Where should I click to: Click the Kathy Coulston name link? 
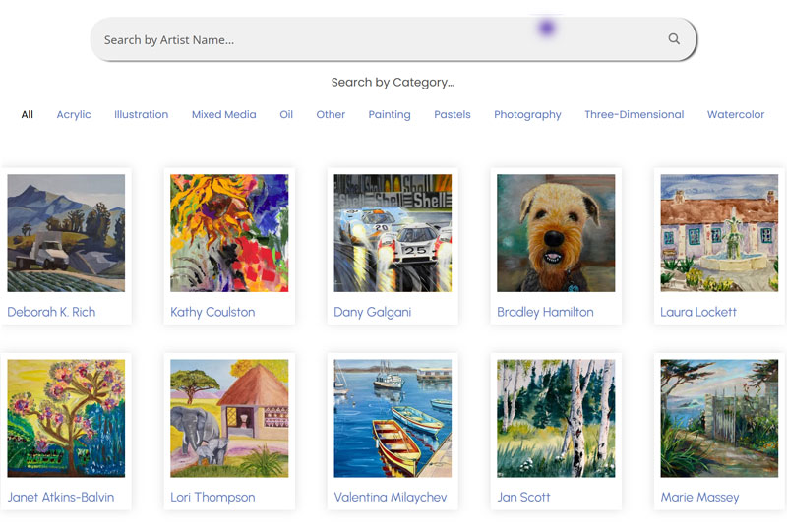pos(212,312)
